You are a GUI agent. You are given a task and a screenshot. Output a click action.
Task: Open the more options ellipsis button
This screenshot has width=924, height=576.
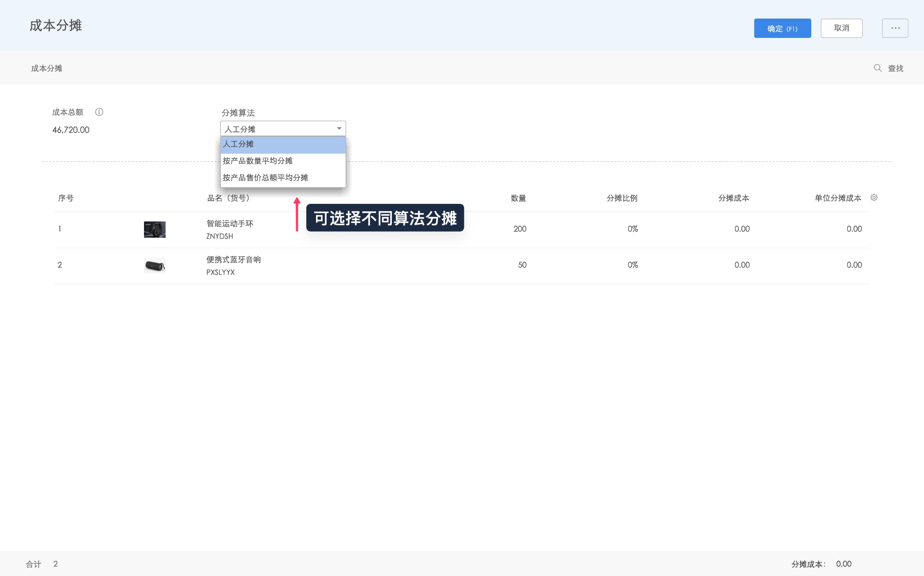tap(895, 28)
